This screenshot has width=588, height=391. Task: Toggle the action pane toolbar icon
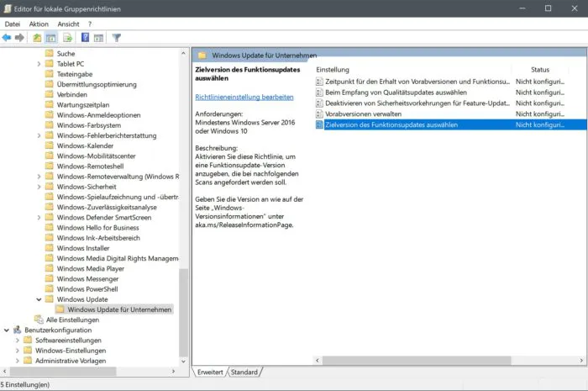click(x=98, y=38)
